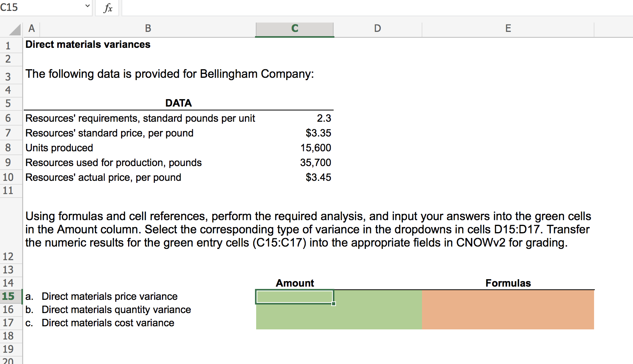Select green variance type cell D16

coord(378,310)
